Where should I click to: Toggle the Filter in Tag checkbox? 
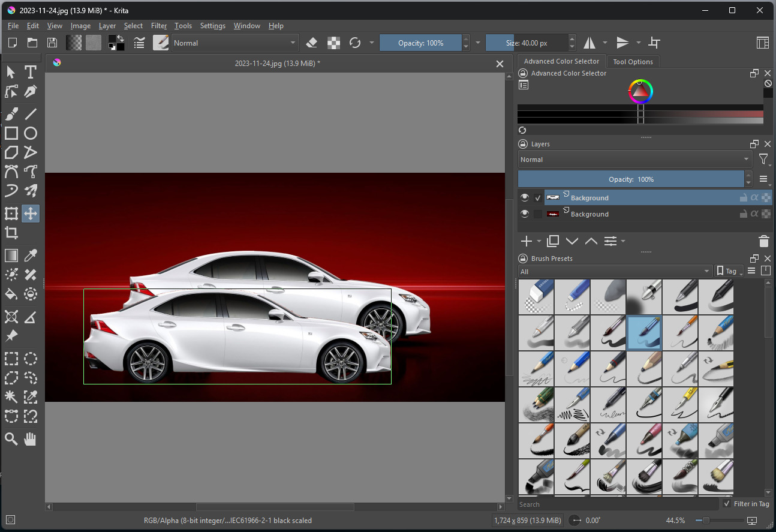pyautogui.click(x=727, y=504)
